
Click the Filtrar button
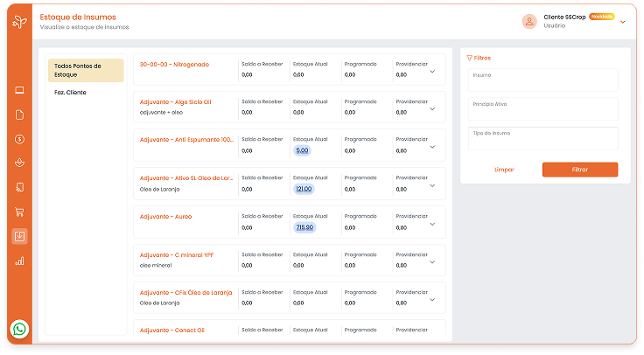pyautogui.click(x=579, y=170)
